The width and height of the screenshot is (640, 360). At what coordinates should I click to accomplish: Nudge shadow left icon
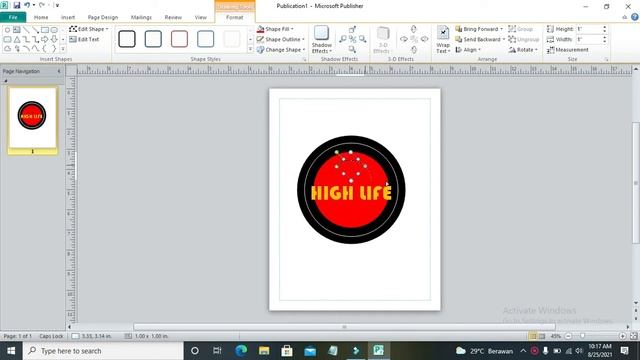click(343, 39)
